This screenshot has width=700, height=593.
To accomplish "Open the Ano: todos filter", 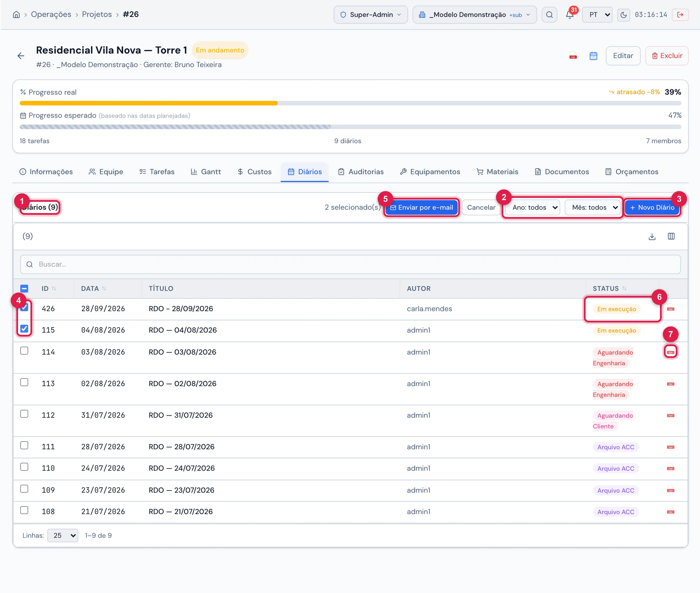I will coord(532,207).
